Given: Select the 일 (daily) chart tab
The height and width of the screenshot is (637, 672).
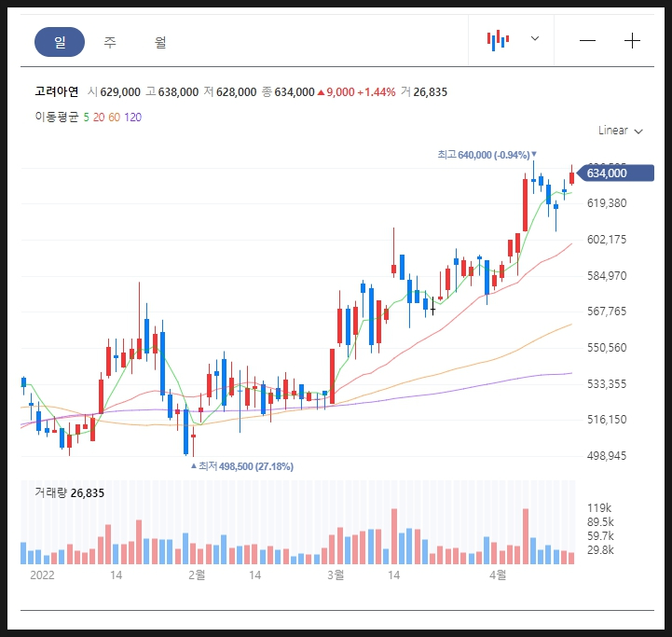Looking at the screenshot, I should [x=60, y=42].
